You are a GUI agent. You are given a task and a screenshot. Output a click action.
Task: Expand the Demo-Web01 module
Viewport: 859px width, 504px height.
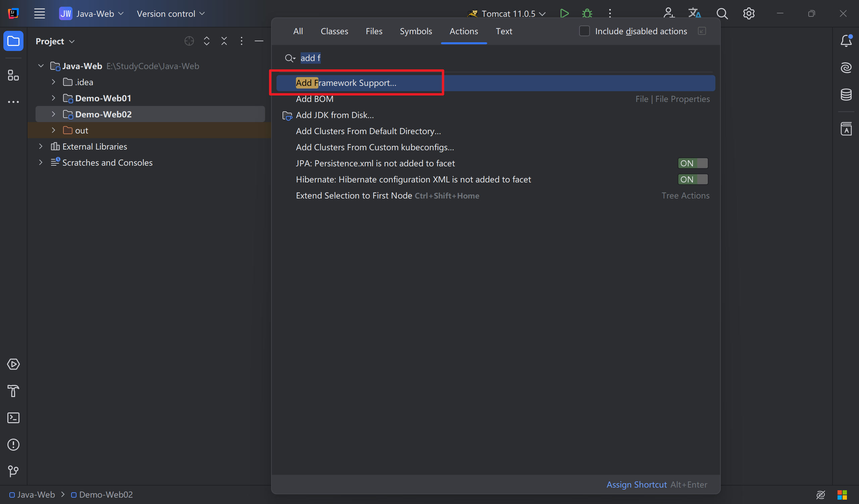click(x=53, y=98)
